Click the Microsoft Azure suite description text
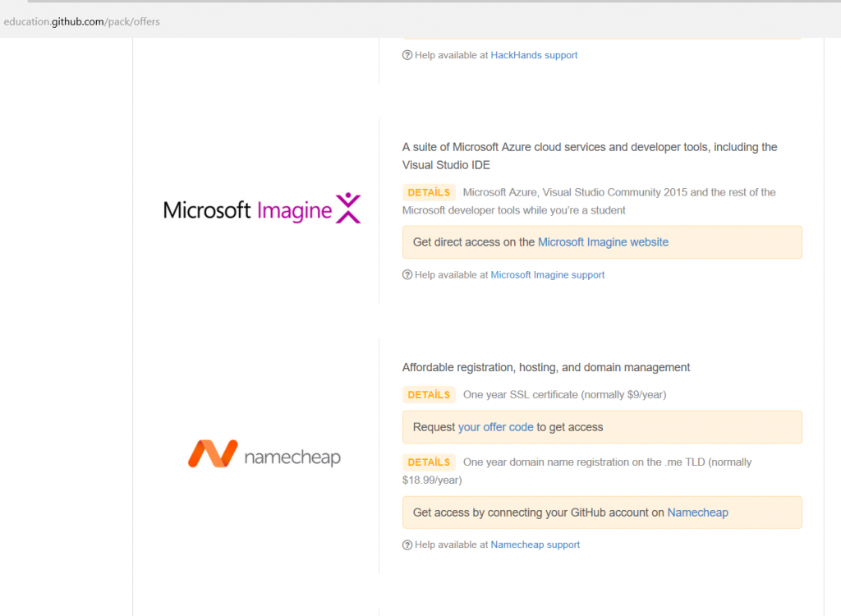 pyautogui.click(x=590, y=156)
